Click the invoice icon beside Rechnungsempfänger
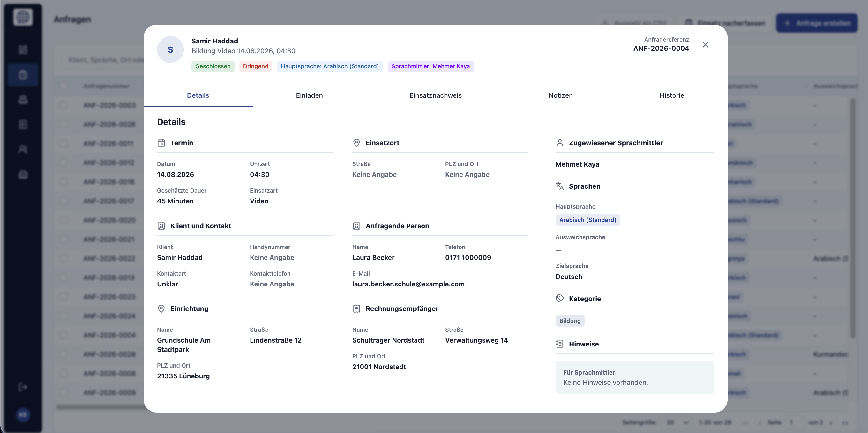The height and width of the screenshot is (433, 868). [356, 308]
